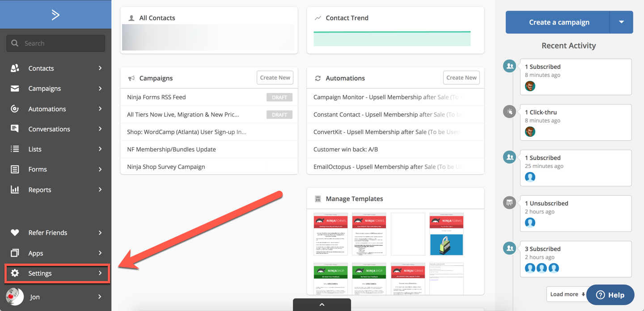
Task: Expand the Jon user menu chevron
Action: 100,297
